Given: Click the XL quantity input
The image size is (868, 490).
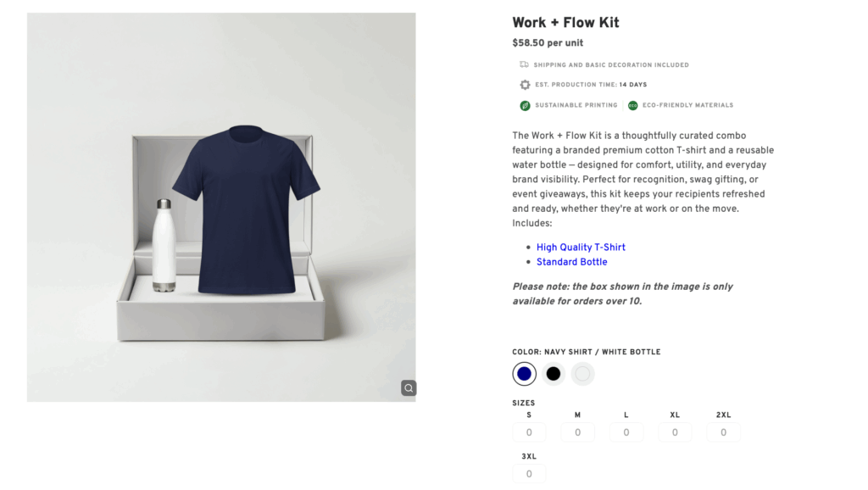Looking at the screenshot, I should [675, 432].
